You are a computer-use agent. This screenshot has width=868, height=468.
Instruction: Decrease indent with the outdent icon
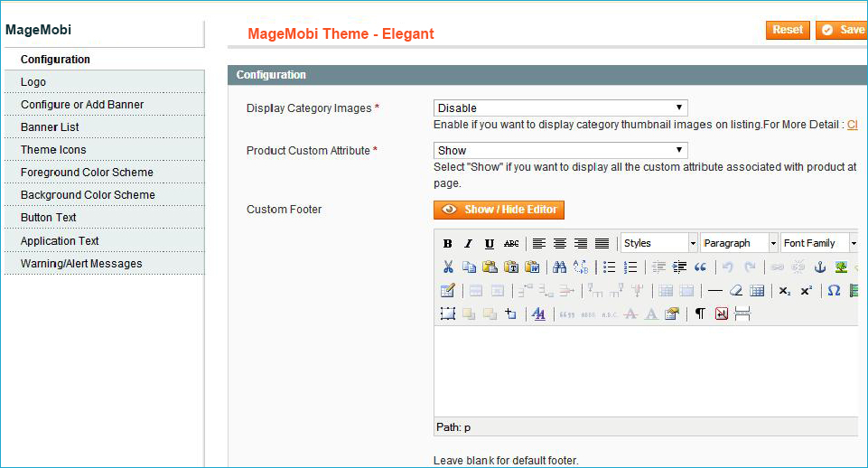click(x=658, y=267)
